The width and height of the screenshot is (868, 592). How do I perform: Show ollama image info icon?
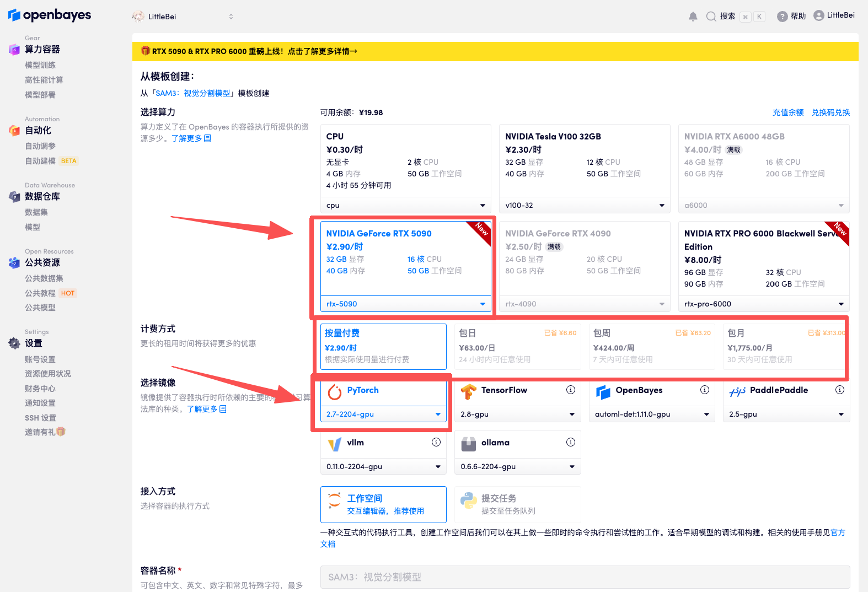click(571, 442)
